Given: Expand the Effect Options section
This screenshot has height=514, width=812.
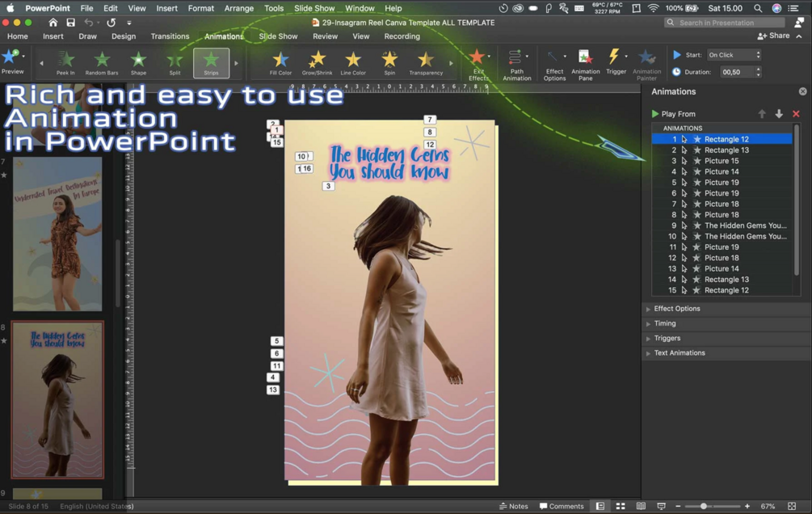Looking at the screenshot, I should (x=676, y=309).
